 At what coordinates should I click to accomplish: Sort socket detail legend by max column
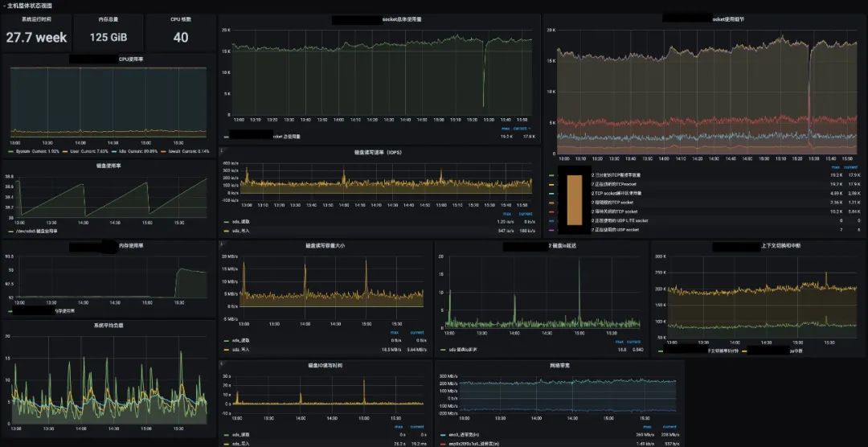pyautogui.click(x=835, y=166)
